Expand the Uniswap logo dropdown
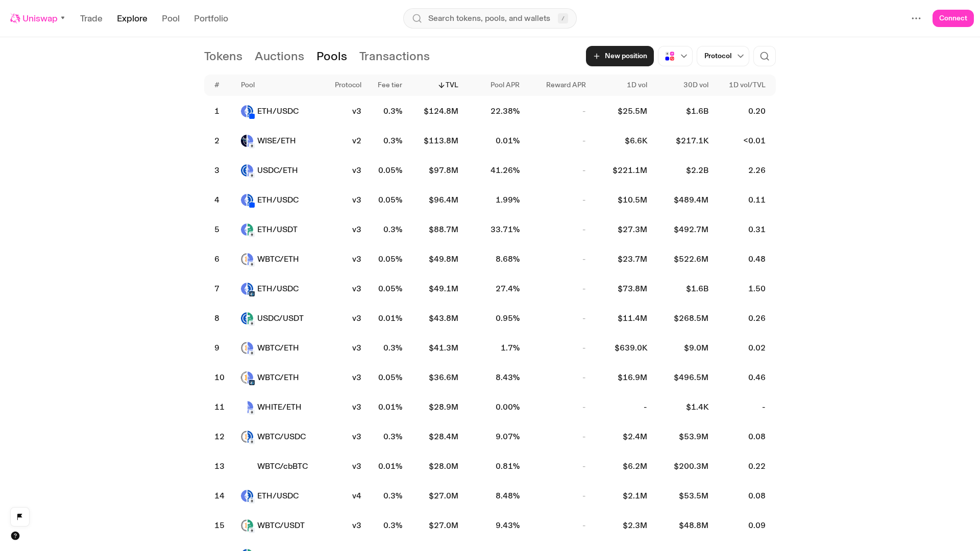980x551 pixels. (63, 18)
